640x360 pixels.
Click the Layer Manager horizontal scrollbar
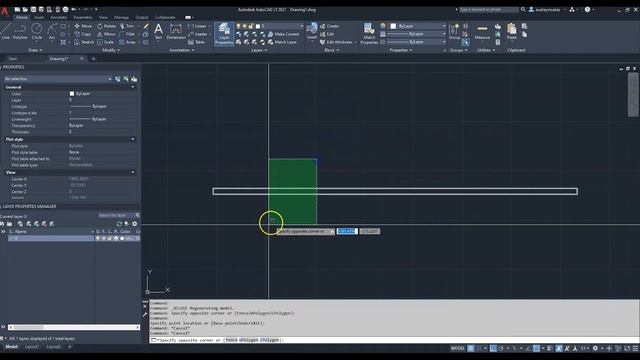coord(74,327)
